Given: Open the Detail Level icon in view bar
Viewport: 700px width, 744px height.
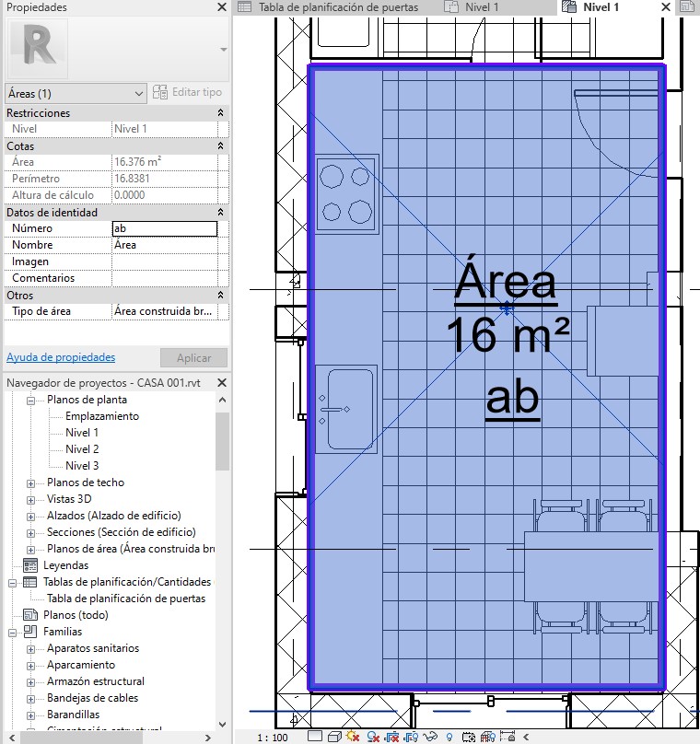Looking at the screenshot, I should [x=316, y=738].
